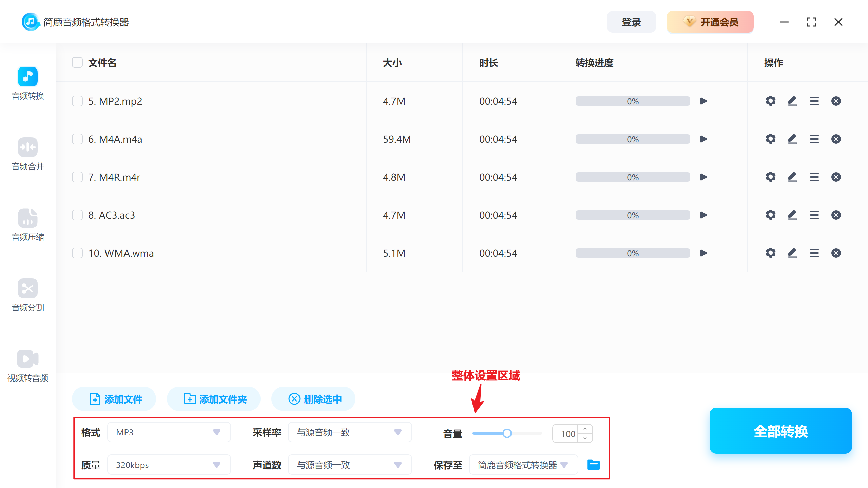Open the 视频转音频 feature
The image size is (868, 488).
click(27, 366)
